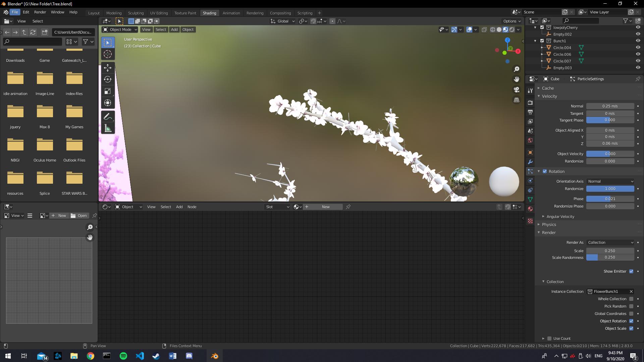Open Material properties tab

point(530,209)
